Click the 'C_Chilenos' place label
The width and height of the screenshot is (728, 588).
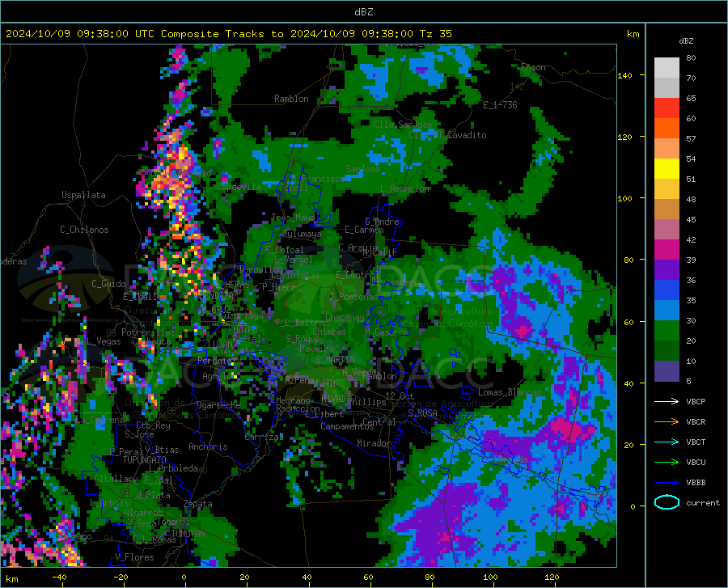84,230
